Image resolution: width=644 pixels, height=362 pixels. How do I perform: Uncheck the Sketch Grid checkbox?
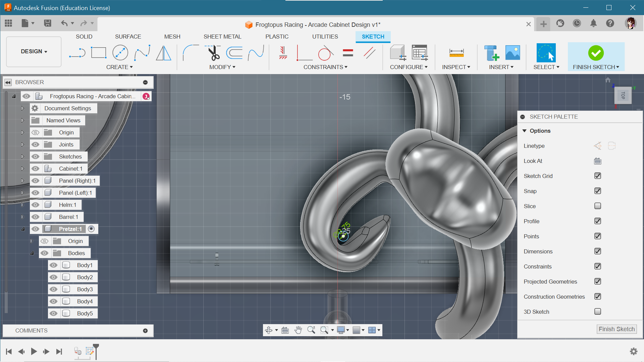point(598,176)
